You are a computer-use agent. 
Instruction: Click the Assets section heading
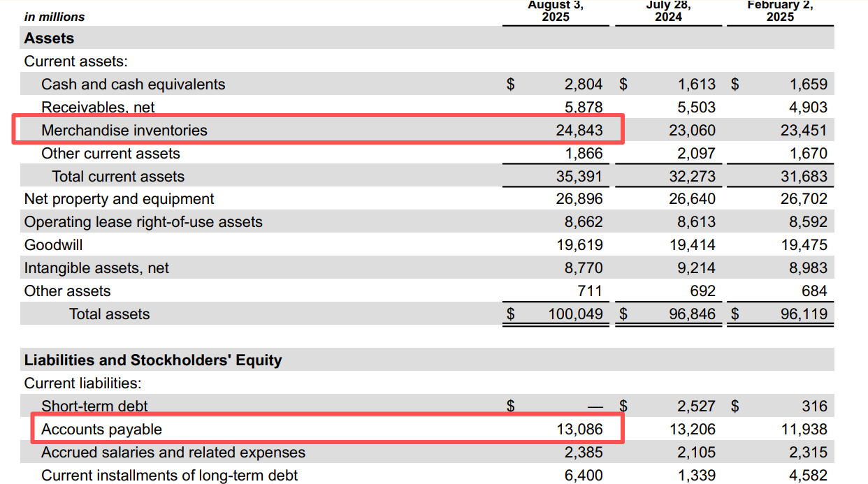[x=49, y=38]
